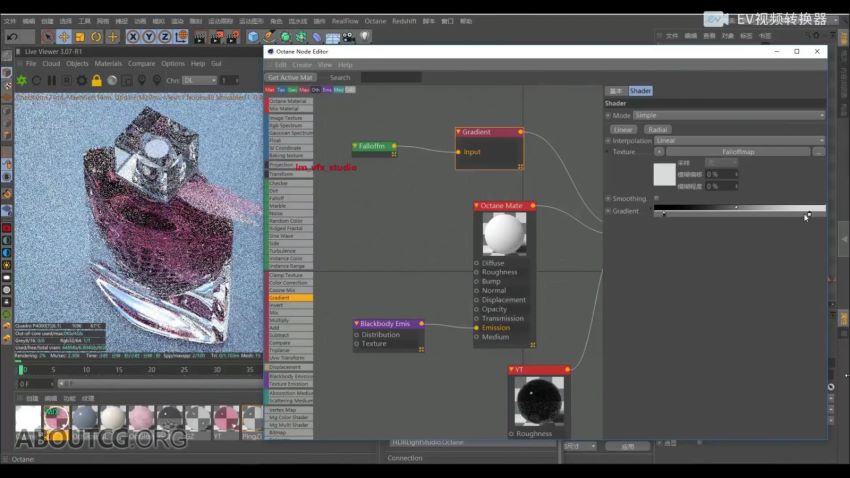
Task: Open Live Viewer Materials menu
Action: click(x=108, y=63)
